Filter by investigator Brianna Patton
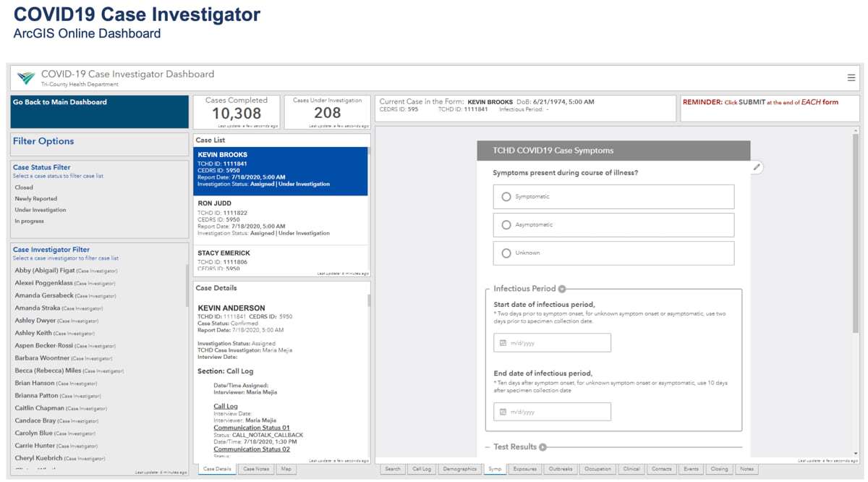Viewport: 868px width, 482px height. point(59,396)
